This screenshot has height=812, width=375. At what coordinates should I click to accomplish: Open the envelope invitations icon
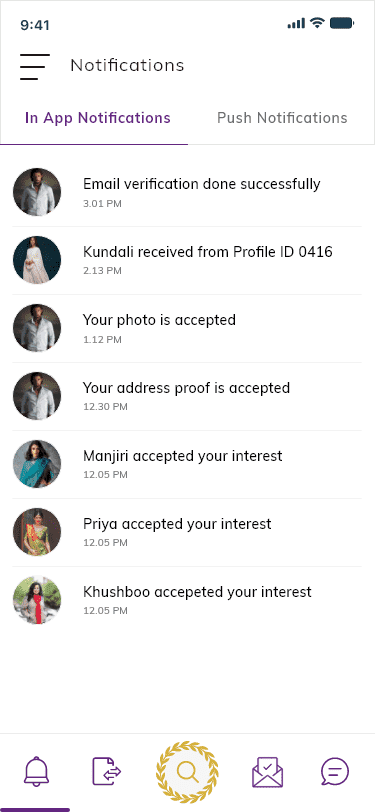(267, 772)
